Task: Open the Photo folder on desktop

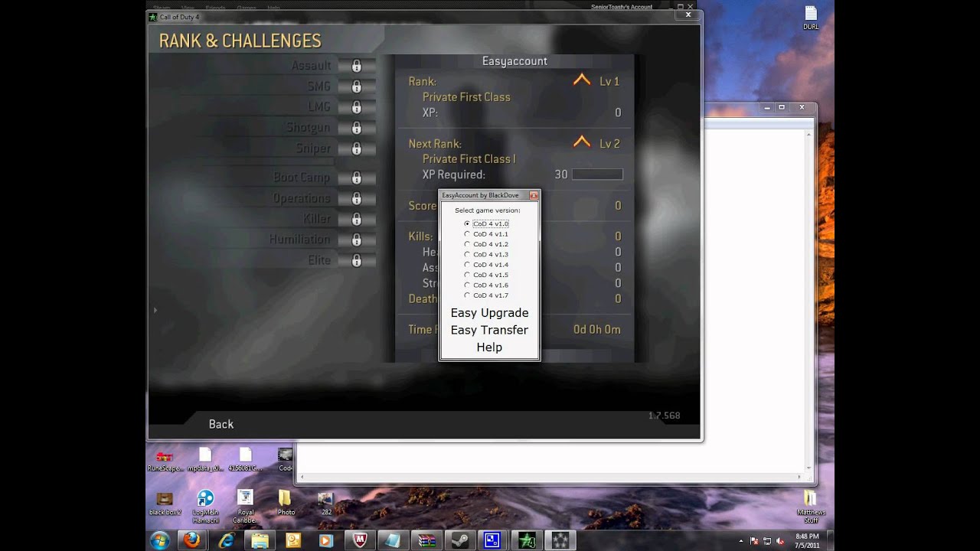Action: pyautogui.click(x=286, y=504)
